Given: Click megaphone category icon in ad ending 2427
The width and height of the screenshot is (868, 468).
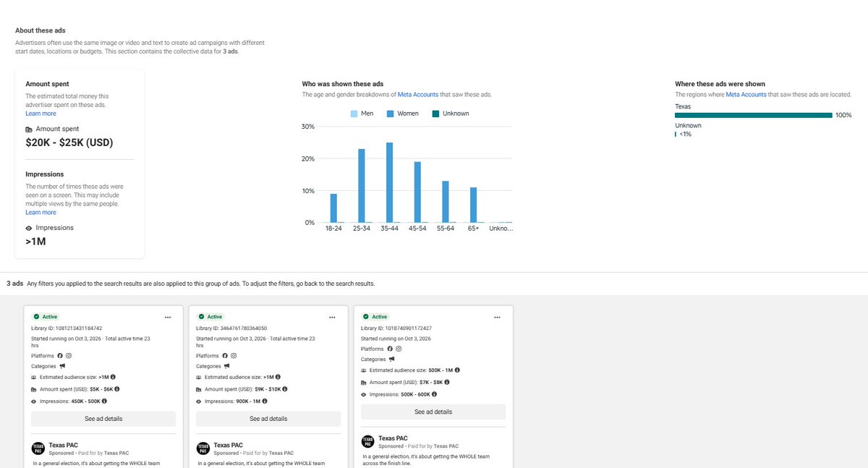Looking at the screenshot, I should pyautogui.click(x=392, y=359).
